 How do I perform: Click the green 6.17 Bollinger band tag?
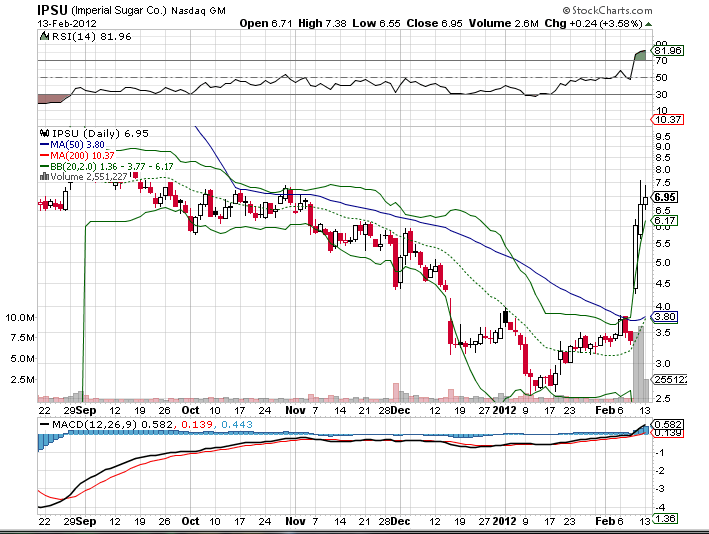click(665, 221)
